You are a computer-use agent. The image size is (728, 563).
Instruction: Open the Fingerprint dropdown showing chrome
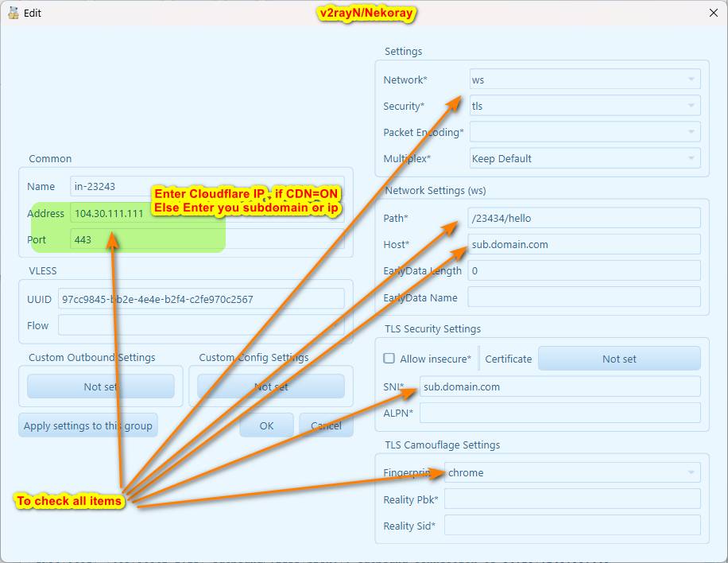572,472
